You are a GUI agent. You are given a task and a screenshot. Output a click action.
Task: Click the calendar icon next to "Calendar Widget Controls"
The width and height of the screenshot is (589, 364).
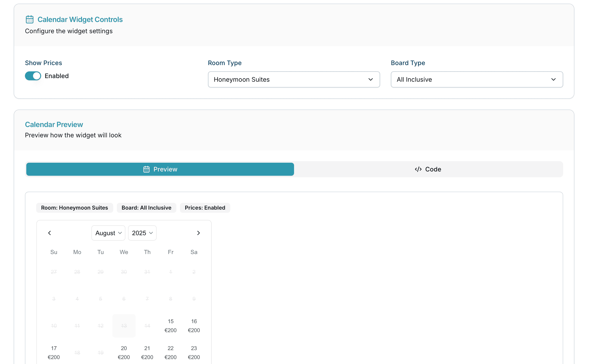[x=29, y=20]
